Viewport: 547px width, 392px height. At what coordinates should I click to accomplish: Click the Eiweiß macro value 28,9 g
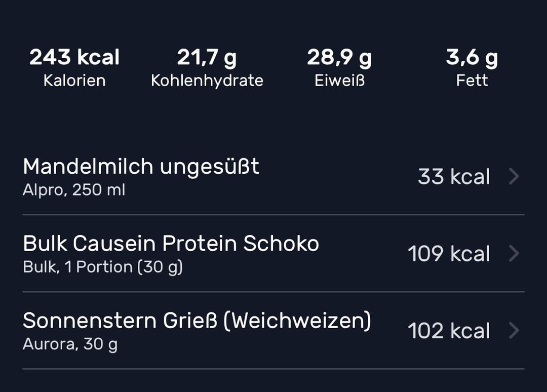coord(339,57)
